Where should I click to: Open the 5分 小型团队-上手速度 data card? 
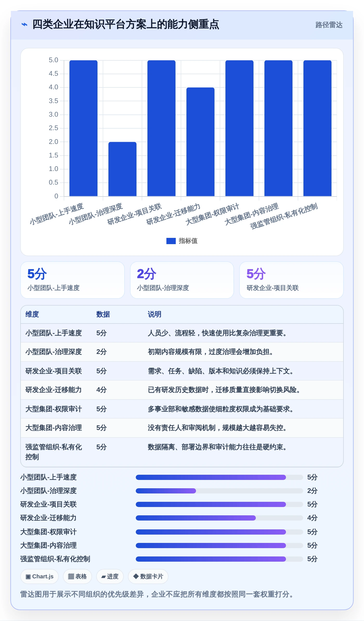[73, 280]
